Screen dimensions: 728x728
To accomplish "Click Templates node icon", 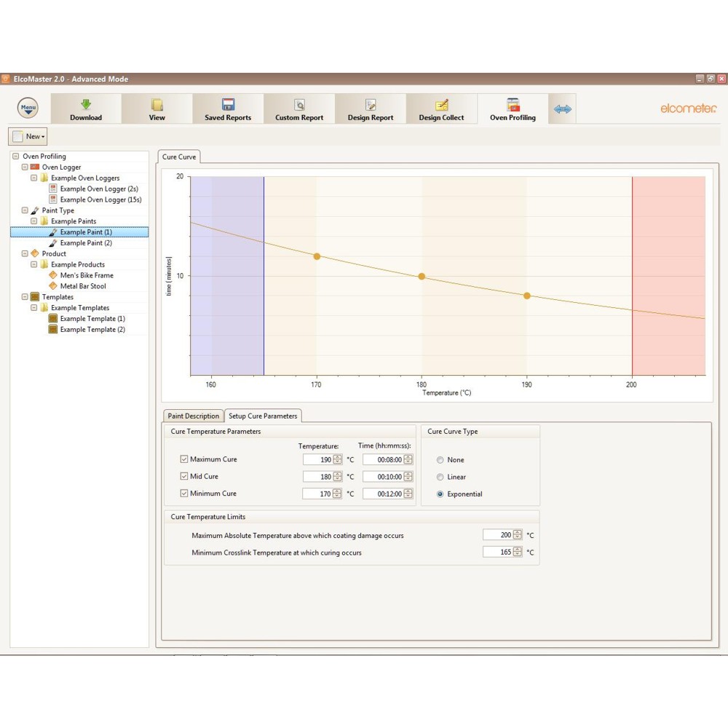I will (x=35, y=297).
